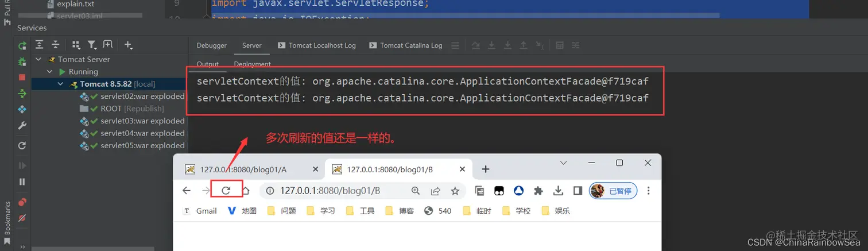Open the Group By options icon
Screen dimensions: 868x251
click(x=76, y=44)
